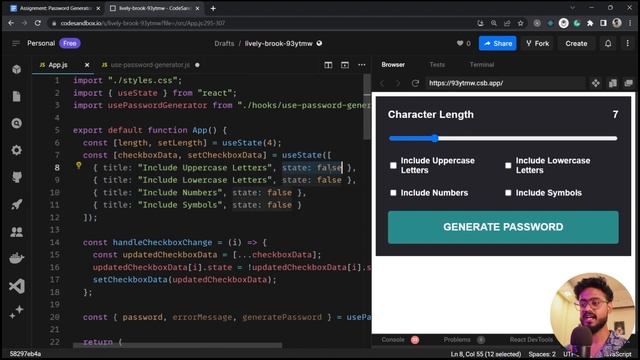Open the GitHub sidebar icon
The image size is (640, 360).
coord(17,177)
